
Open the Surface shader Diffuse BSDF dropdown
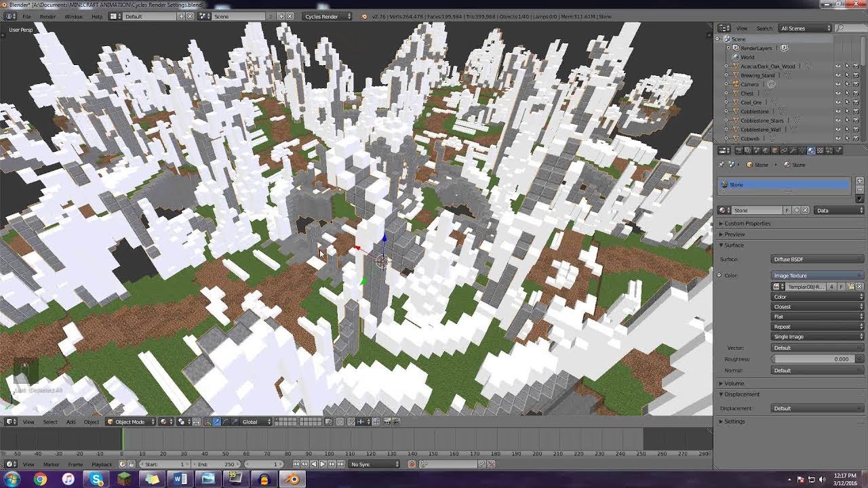click(818, 259)
